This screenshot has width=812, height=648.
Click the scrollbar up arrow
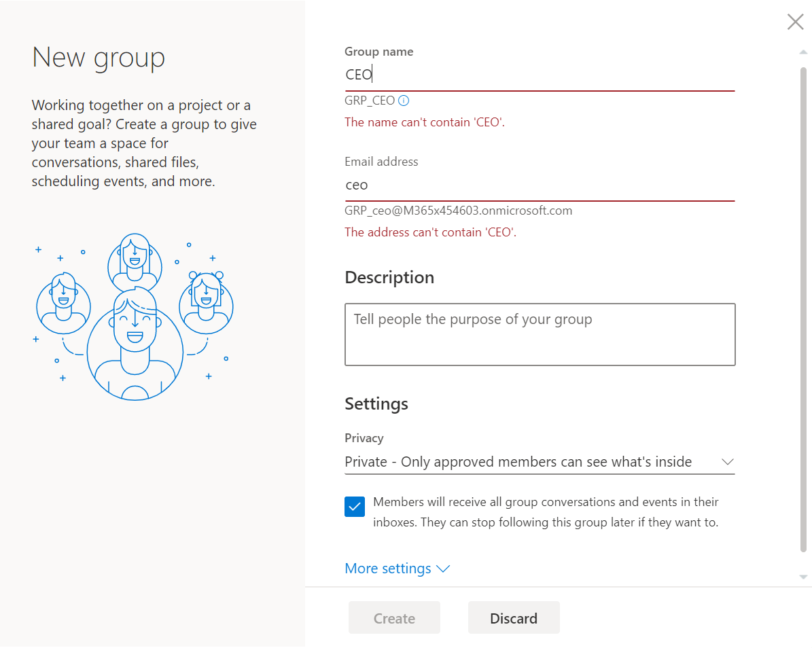(803, 50)
